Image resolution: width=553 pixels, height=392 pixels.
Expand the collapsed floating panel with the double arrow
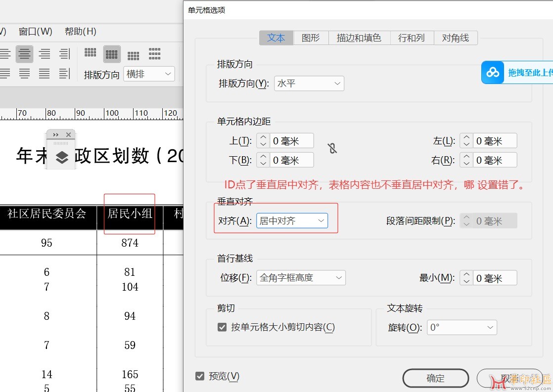click(56, 134)
